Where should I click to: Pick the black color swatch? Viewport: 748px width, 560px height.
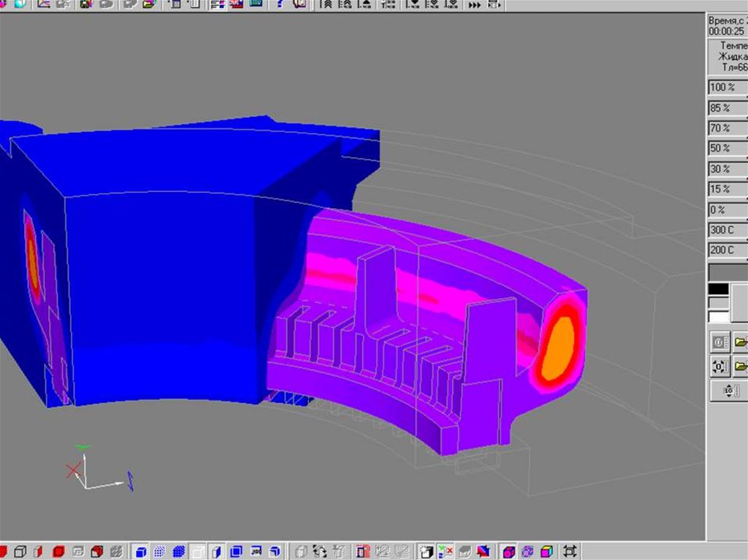pyautogui.click(x=719, y=289)
